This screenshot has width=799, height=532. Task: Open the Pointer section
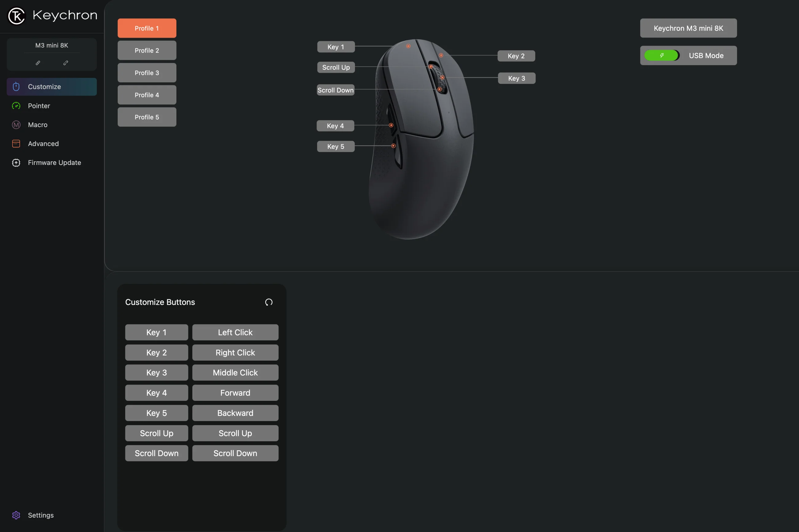[x=52, y=106]
